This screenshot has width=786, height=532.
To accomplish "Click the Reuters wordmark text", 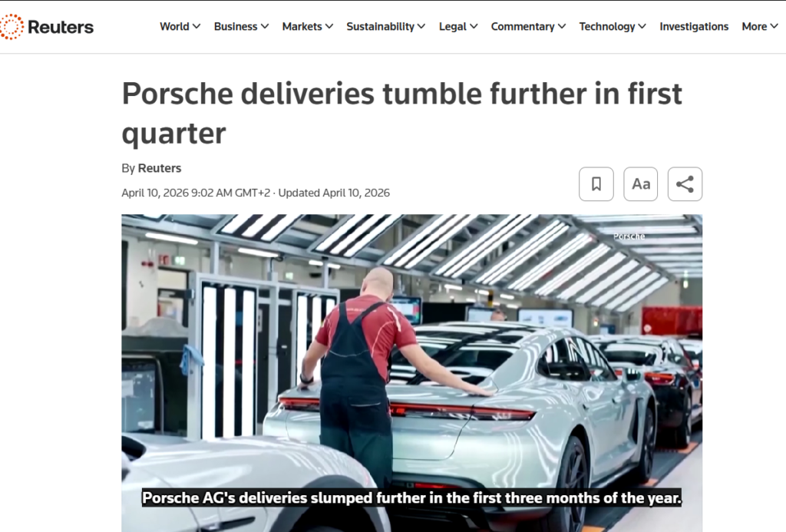I will click(x=61, y=27).
